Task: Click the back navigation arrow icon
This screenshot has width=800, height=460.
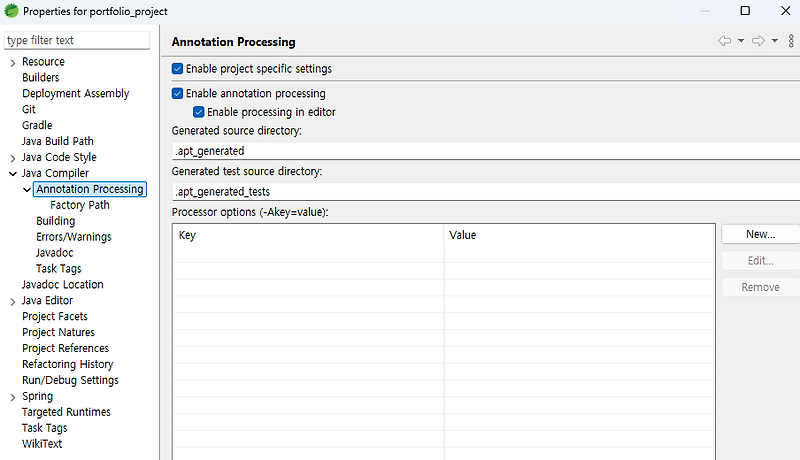Action: 724,41
